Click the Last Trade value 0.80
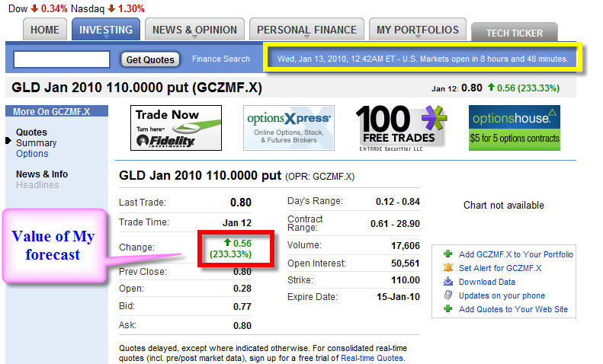603x364 pixels. tap(241, 203)
